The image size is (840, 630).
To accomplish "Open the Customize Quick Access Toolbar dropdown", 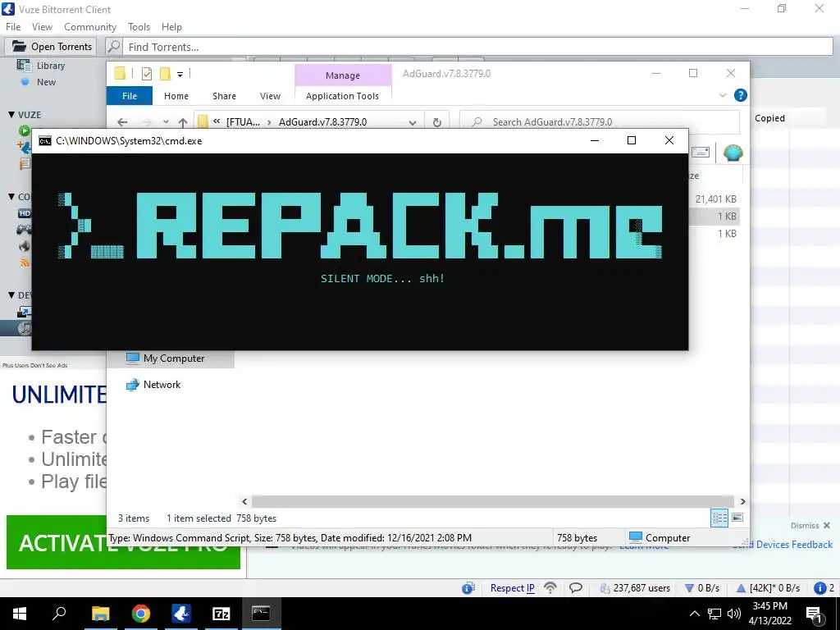I will pos(180,75).
